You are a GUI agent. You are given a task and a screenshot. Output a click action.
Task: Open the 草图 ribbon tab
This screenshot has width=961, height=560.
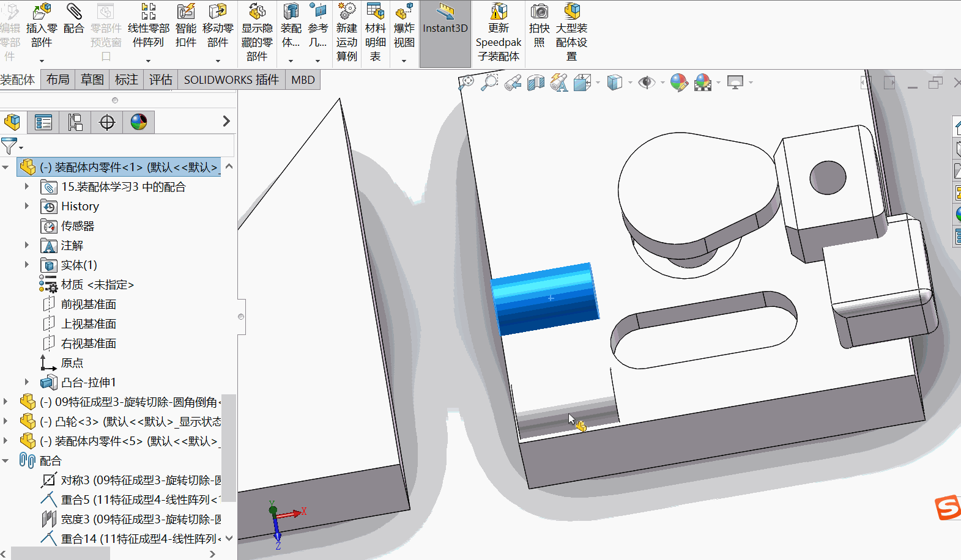(92, 80)
